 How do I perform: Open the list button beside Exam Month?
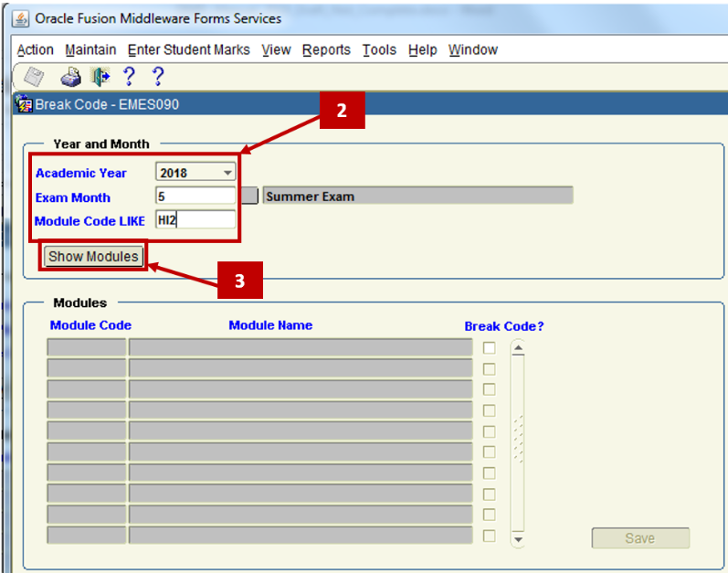pos(250,196)
